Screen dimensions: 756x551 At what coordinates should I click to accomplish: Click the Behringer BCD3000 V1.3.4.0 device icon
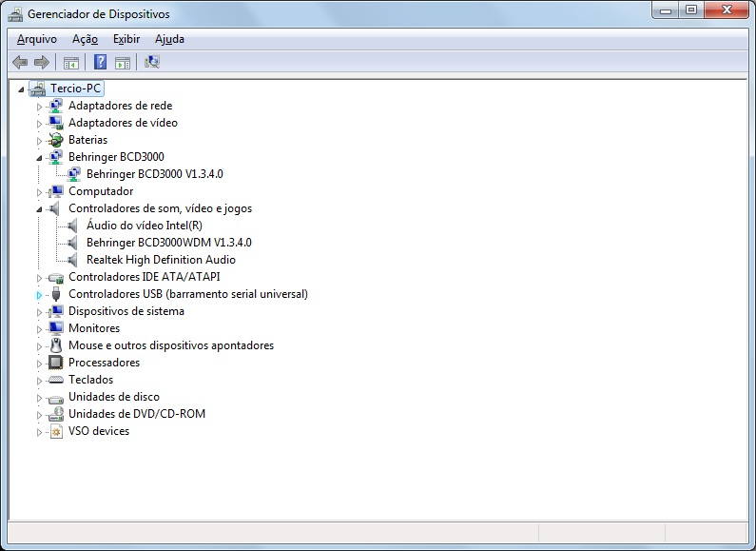[74, 174]
